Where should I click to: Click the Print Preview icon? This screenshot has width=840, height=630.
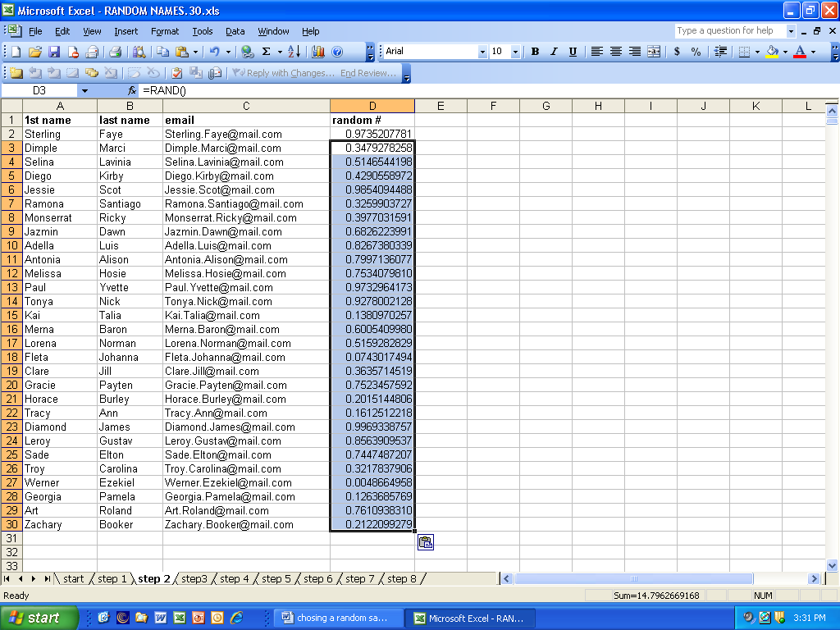[139, 52]
